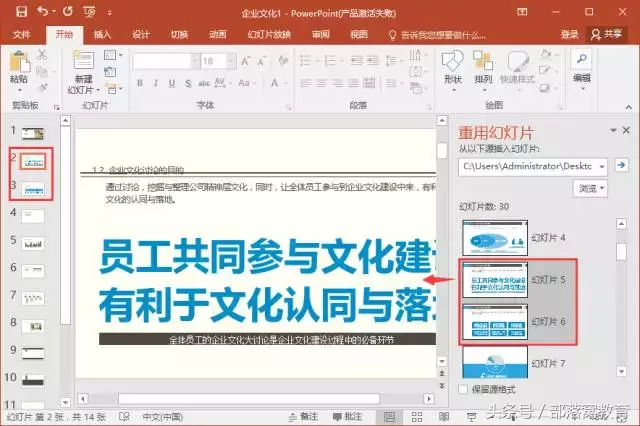Open the reuse slides pane options arrow
This screenshot has height=426, width=640.
point(613,130)
